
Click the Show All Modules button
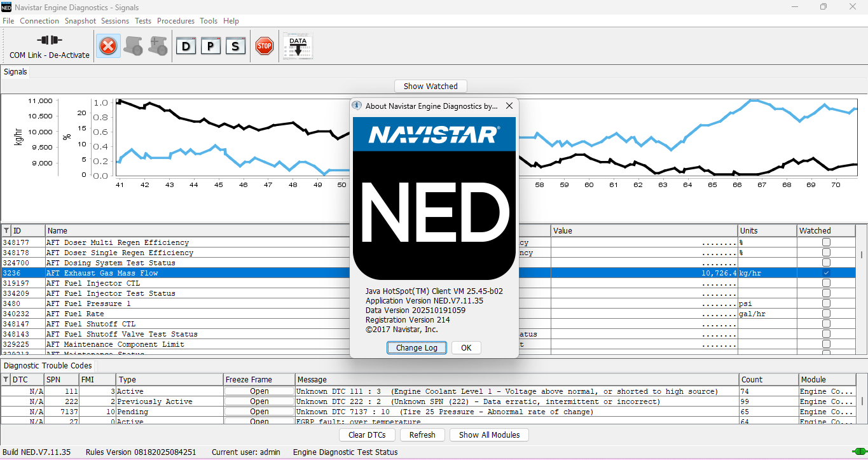pos(489,435)
